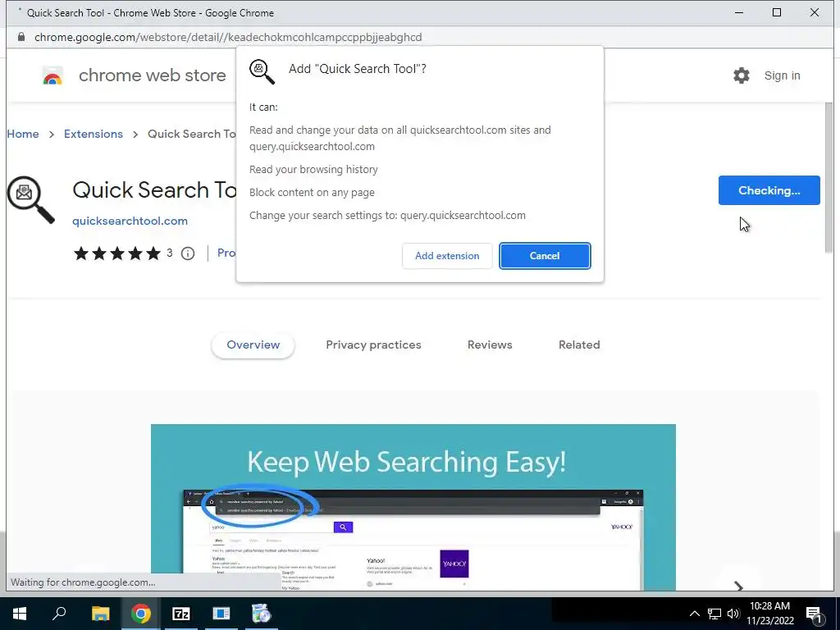This screenshot has width=840, height=630.
Task: Show next screenshot with right chevron
Action: (739, 586)
